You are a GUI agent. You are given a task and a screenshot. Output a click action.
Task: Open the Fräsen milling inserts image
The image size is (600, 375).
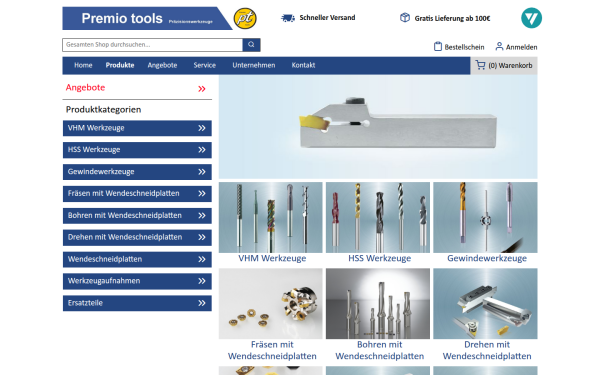point(271,303)
